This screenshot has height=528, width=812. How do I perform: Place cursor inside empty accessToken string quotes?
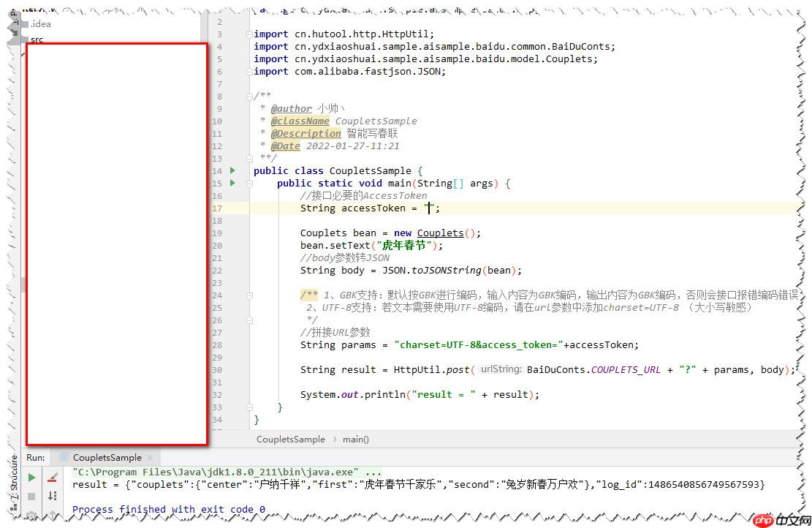tap(429, 208)
